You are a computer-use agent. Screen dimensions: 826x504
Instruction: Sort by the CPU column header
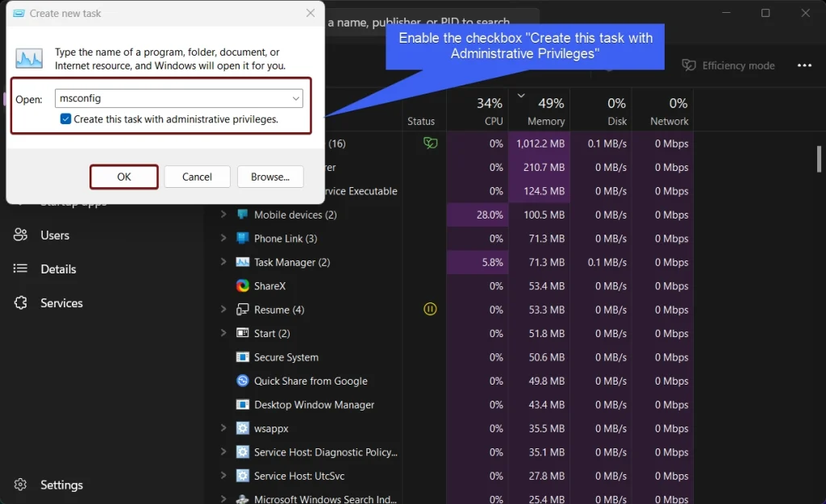coord(478,110)
